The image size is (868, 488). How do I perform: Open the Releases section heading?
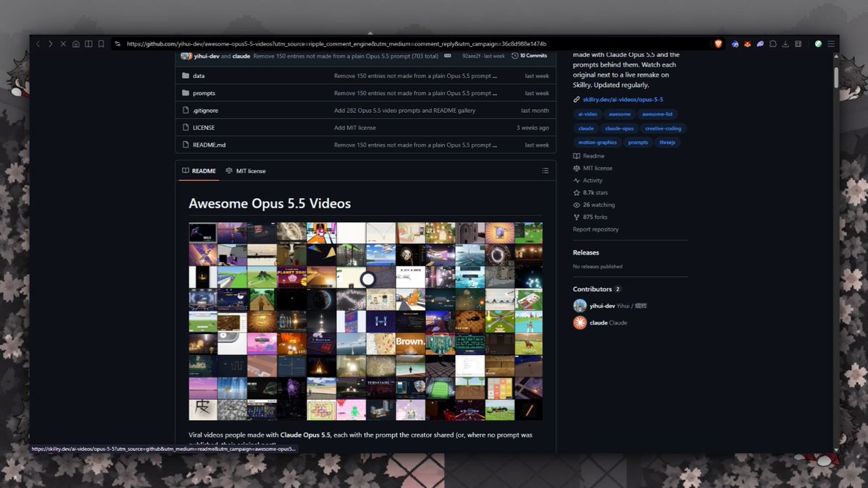coord(586,253)
